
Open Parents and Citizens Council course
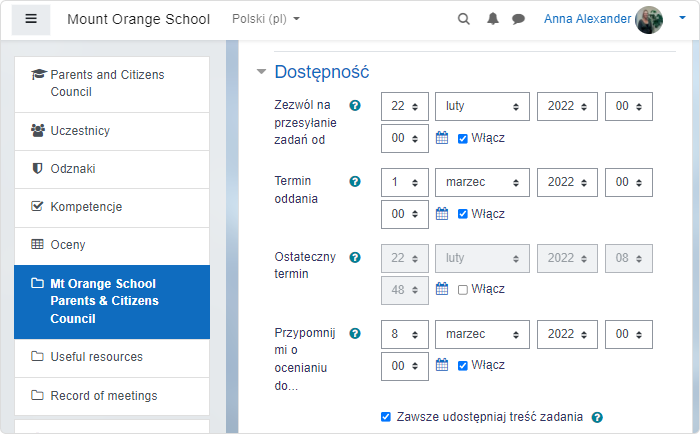point(112,84)
